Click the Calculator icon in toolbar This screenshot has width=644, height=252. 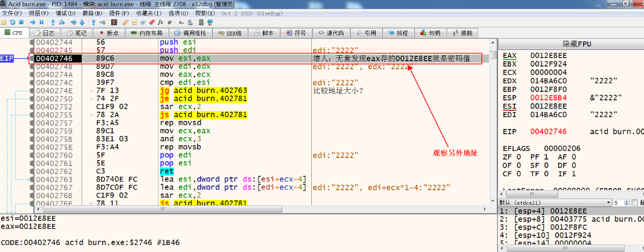[x=201, y=22]
